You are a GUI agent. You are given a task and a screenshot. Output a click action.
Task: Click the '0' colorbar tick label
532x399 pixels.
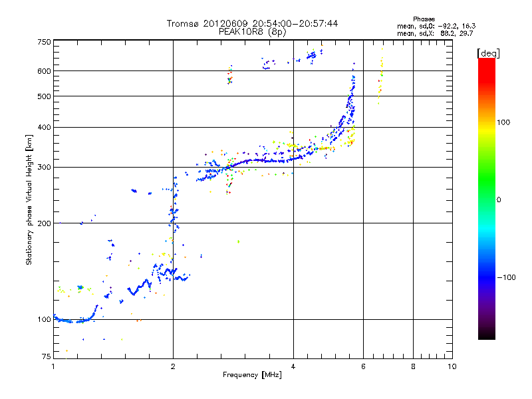point(499,199)
